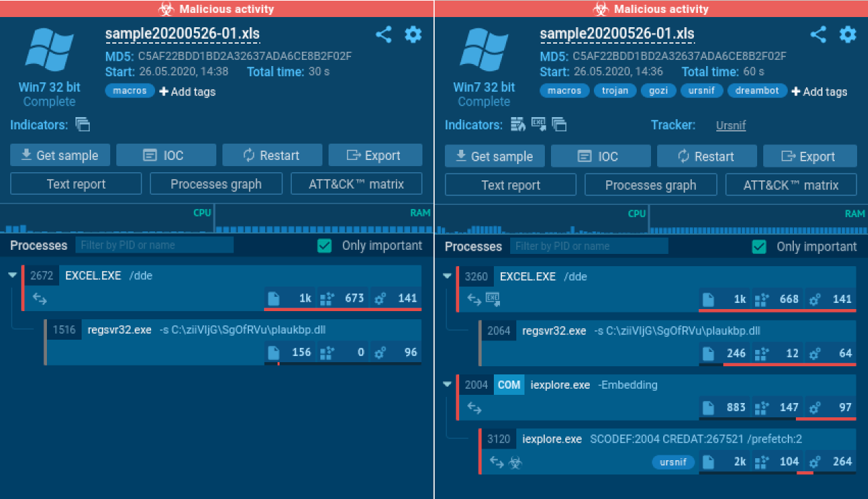
Task: Open settings gear in right panel
Action: (x=848, y=35)
